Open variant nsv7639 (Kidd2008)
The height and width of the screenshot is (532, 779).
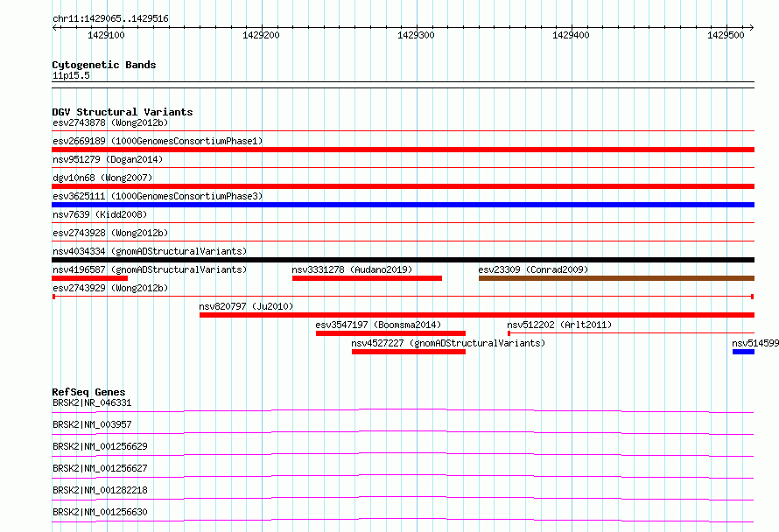100,214
